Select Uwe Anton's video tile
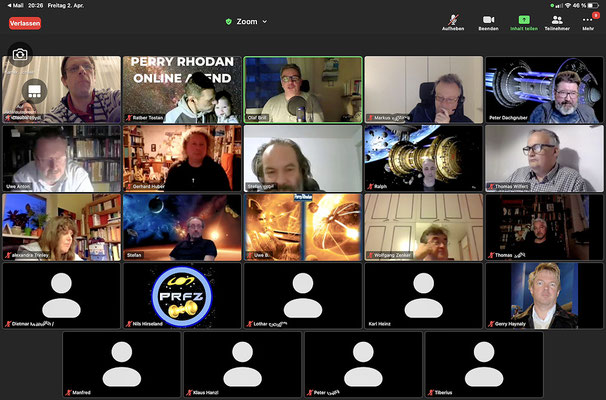606x400 pixels. 61,158
